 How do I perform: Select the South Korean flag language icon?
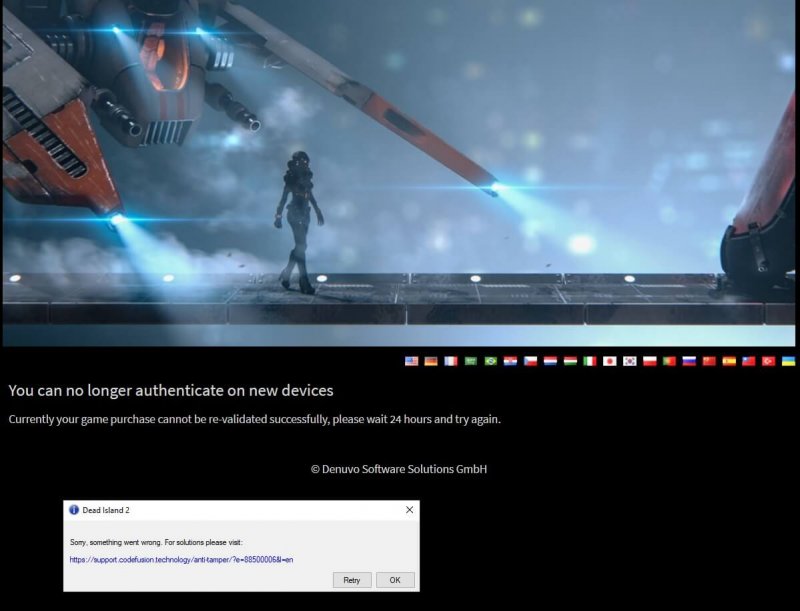click(628, 362)
